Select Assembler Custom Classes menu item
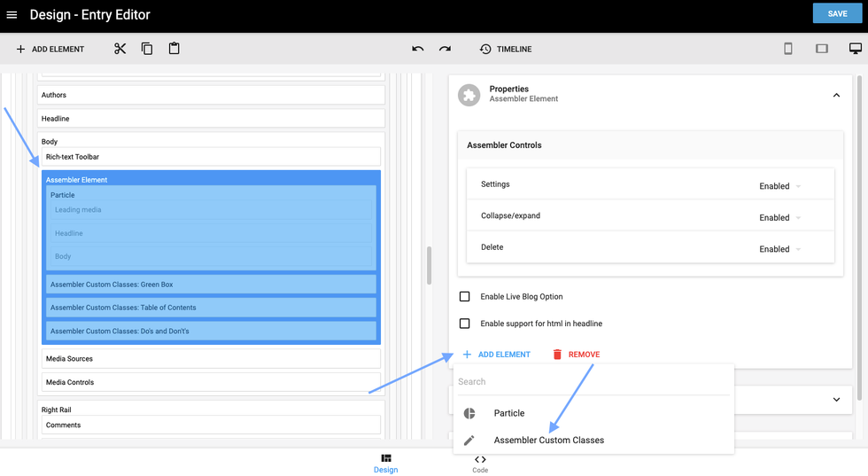The height and width of the screenshot is (476, 868). click(548, 441)
